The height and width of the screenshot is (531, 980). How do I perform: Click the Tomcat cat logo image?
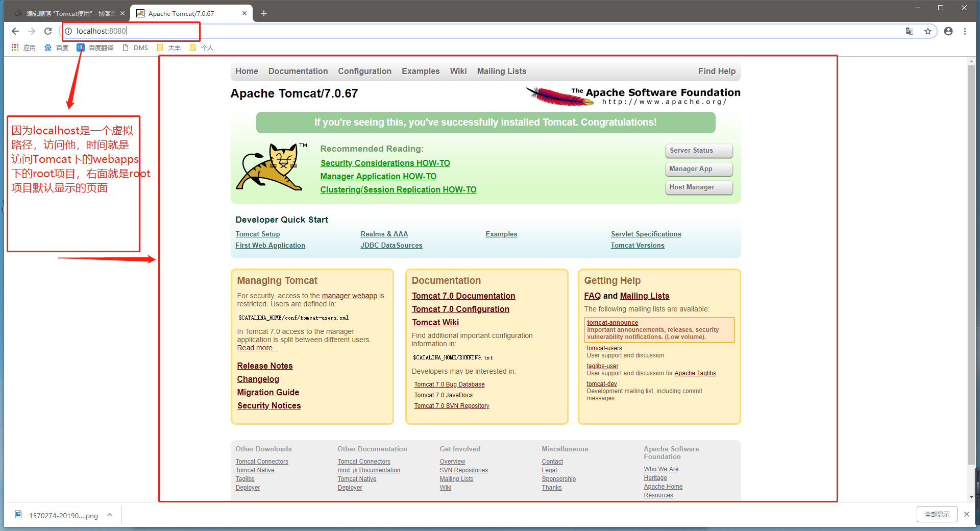272,167
